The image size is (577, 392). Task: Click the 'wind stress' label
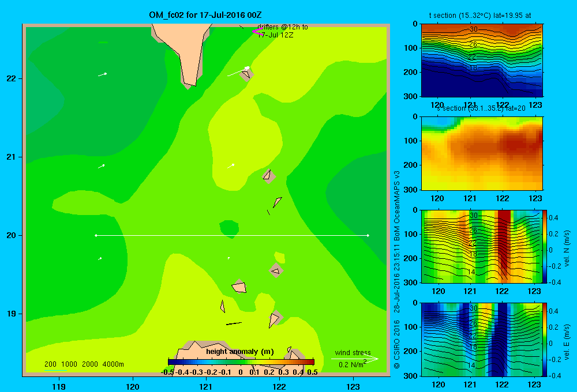point(353,352)
